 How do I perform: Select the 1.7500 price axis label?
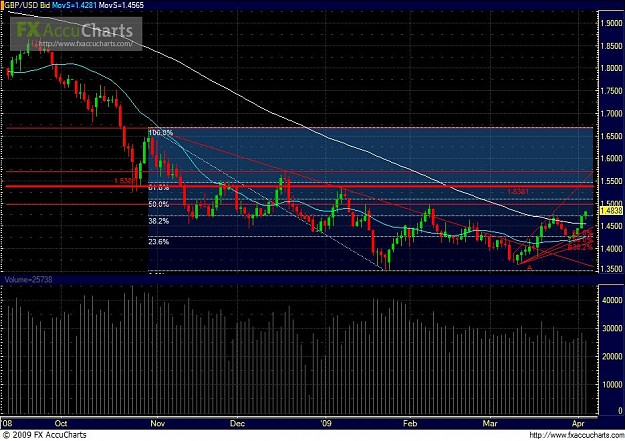(611, 91)
